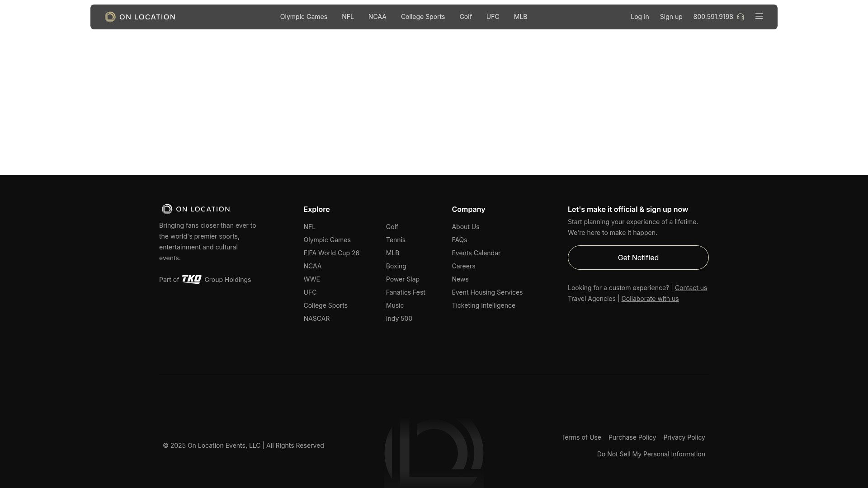Viewport: 868px width, 488px height.
Task: Open Golf footer link
Action: click(x=392, y=227)
